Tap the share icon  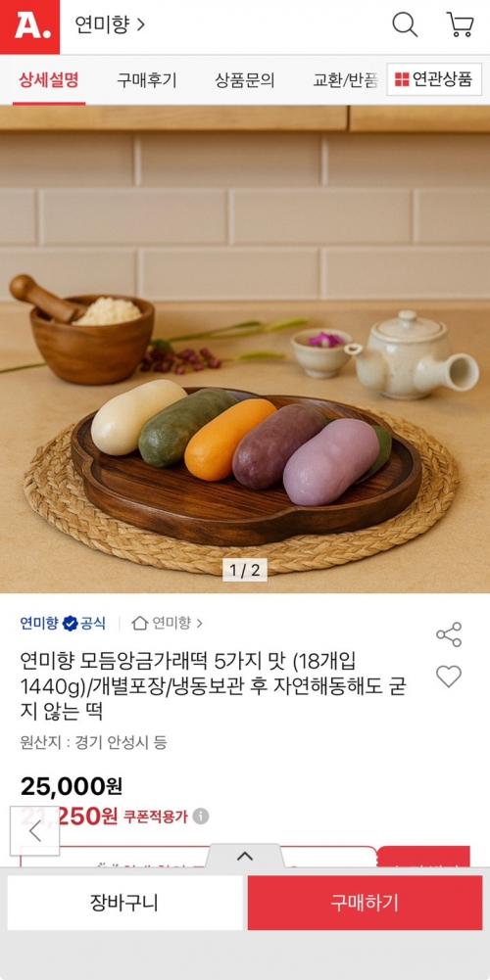(449, 634)
